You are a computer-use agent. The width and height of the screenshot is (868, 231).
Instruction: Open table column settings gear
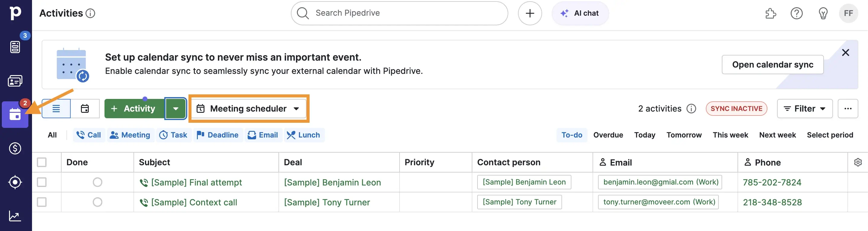point(857,163)
